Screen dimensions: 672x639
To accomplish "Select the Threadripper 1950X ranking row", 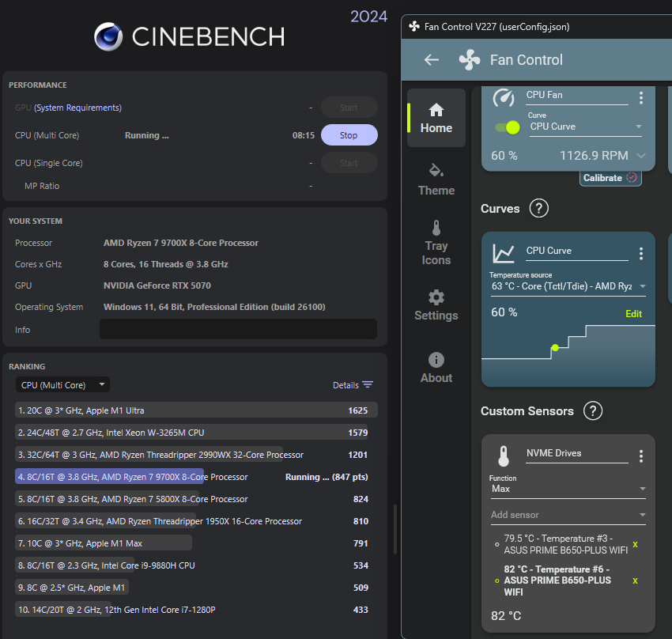I will 196,521.
